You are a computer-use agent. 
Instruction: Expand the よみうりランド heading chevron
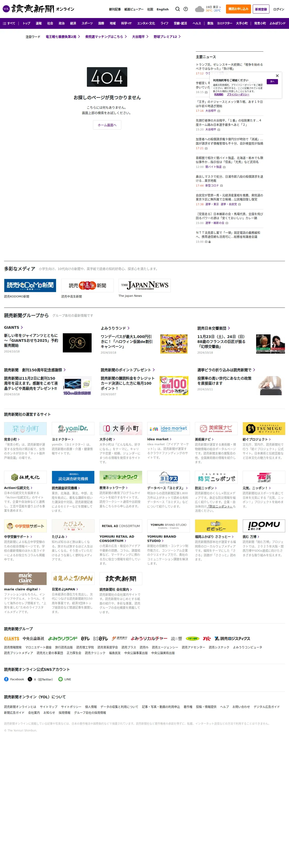point(129,328)
